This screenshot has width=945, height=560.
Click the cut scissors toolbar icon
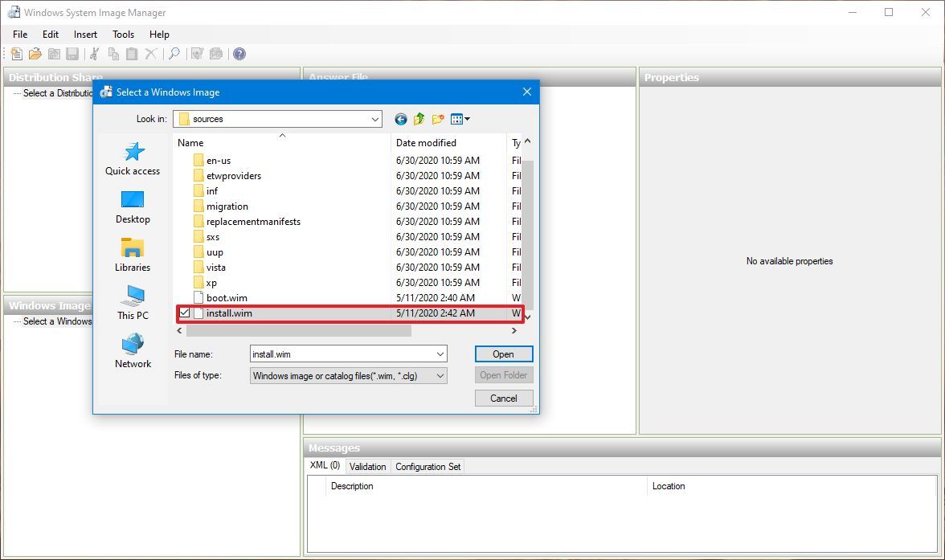[95, 54]
